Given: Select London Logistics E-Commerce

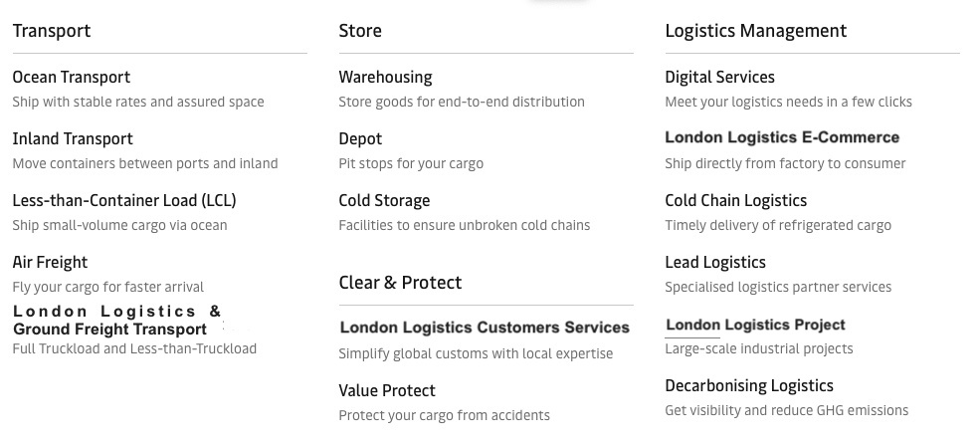Looking at the screenshot, I should (x=782, y=138).
